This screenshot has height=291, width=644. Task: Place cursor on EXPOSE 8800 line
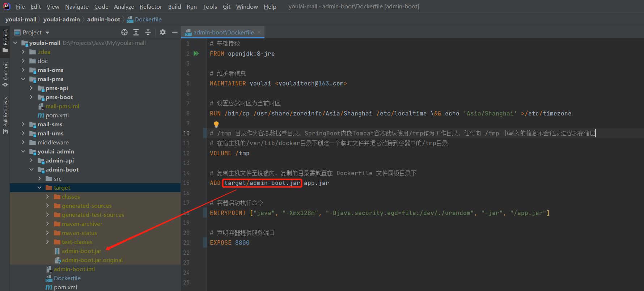pos(229,242)
